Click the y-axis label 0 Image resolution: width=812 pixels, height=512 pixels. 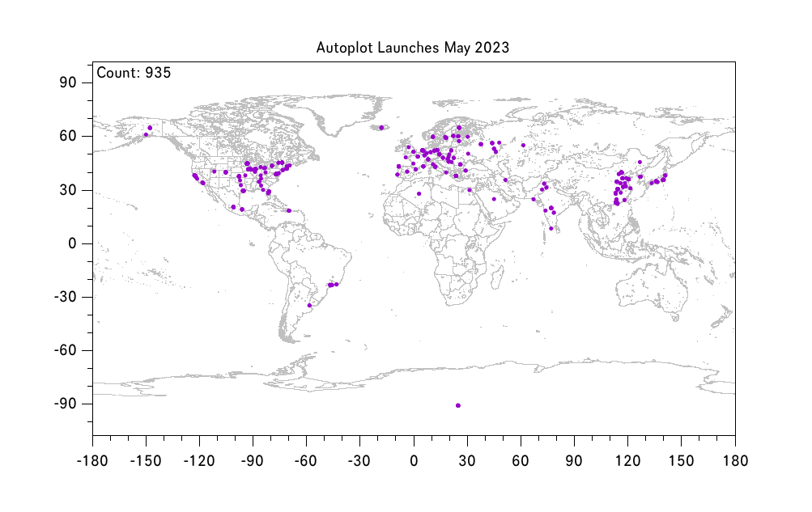click(x=72, y=243)
